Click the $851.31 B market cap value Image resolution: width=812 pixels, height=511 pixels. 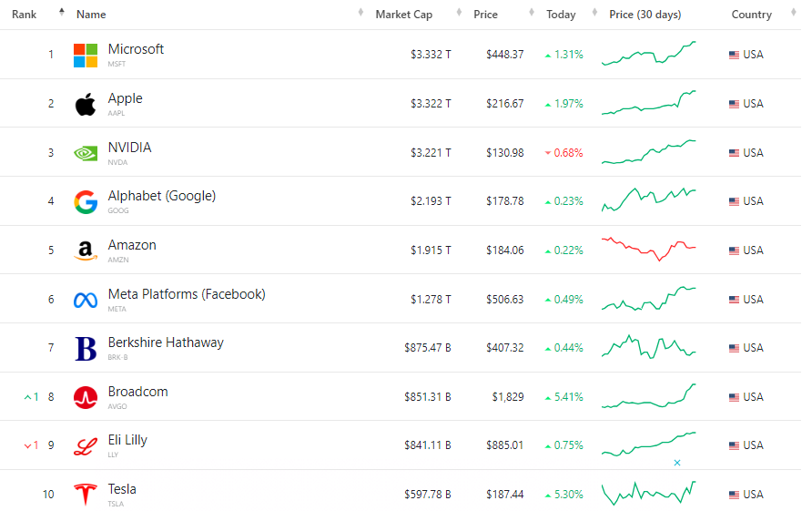(428, 397)
